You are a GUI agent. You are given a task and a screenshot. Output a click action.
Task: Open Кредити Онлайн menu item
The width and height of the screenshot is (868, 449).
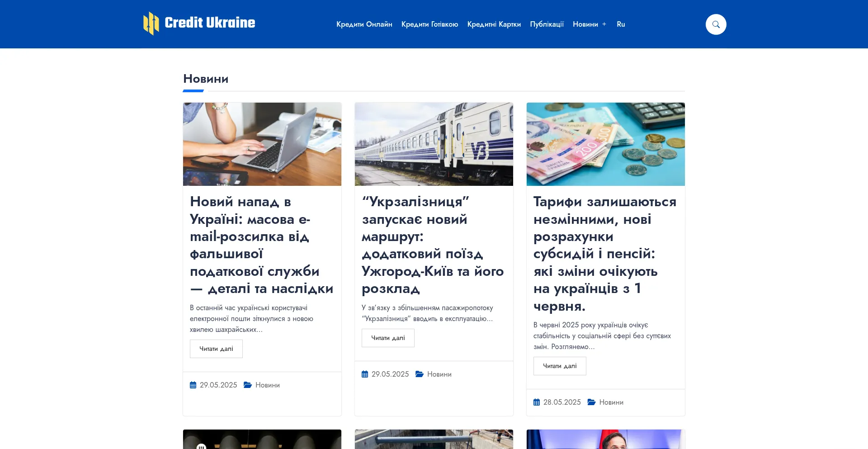[x=364, y=24]
